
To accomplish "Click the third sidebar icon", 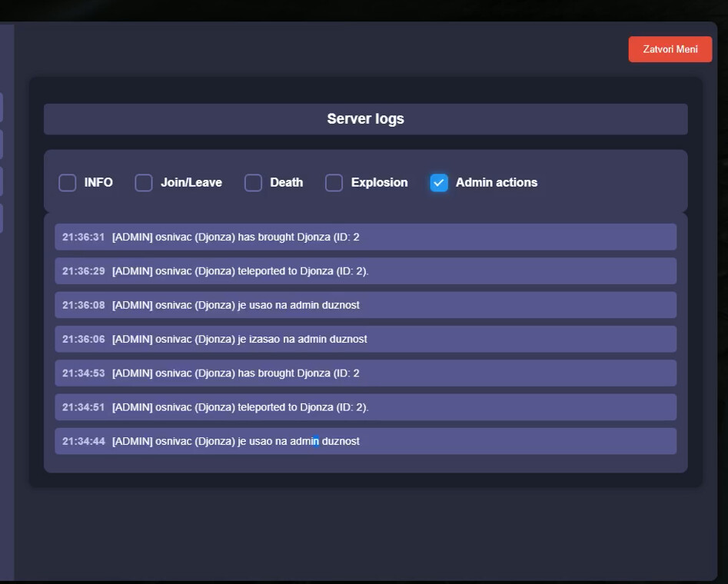I will tap(3, 181).
